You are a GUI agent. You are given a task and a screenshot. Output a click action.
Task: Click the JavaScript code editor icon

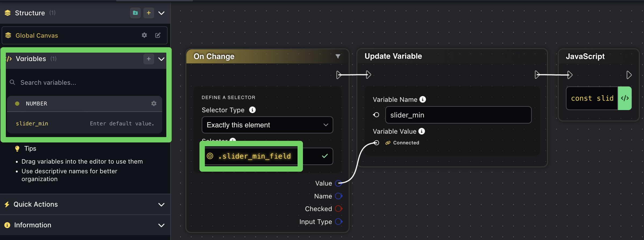[x=625, y=98]
